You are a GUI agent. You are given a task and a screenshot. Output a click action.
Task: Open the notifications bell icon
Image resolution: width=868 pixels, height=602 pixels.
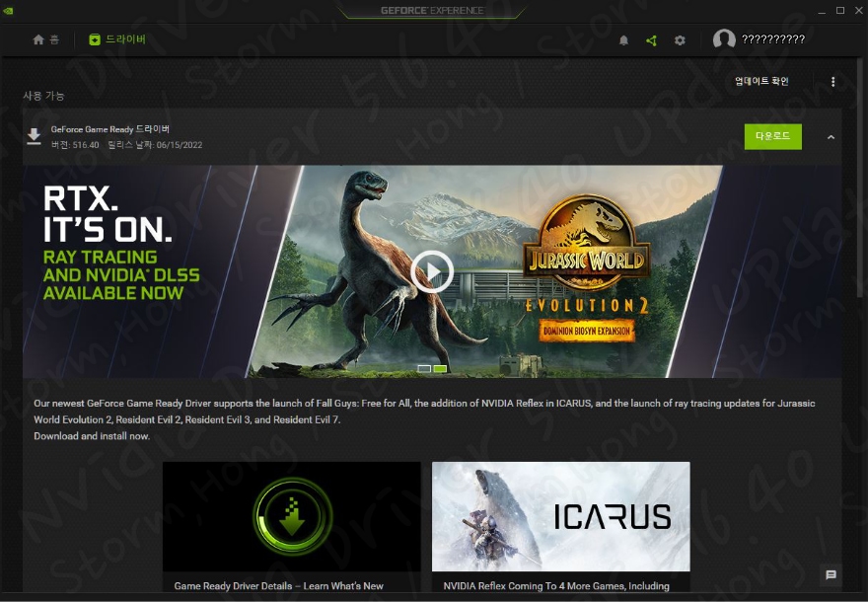click(x=623, y=40)
